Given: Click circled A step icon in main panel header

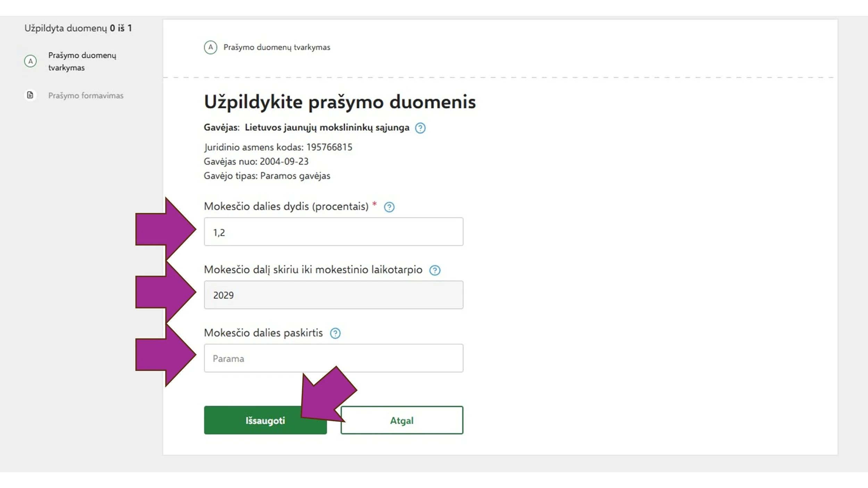Looking at the screenshot, I should (210, 47).
